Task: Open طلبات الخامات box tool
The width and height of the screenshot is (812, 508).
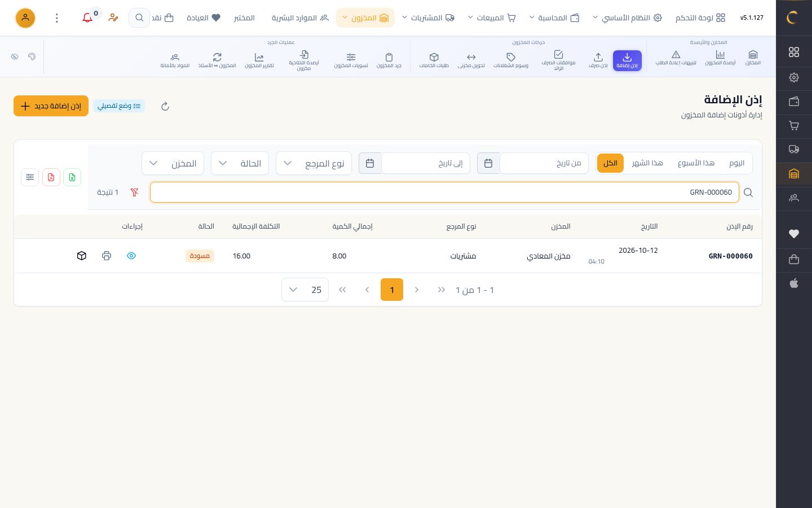Action: coord(434,60)
